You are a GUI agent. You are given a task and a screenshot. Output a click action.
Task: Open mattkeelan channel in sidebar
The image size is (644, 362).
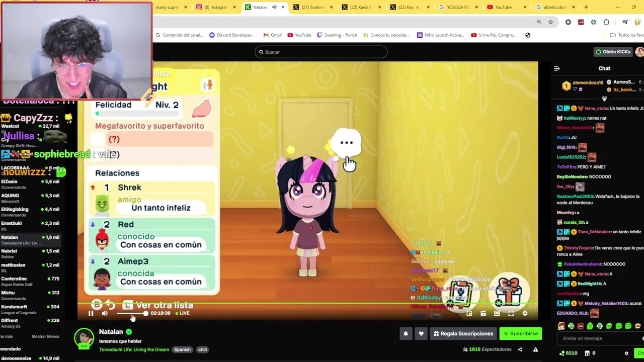pos(30,267)
